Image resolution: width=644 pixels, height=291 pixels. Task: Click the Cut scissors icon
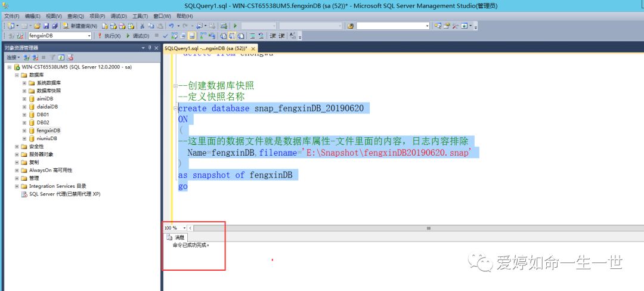[142, 26]
